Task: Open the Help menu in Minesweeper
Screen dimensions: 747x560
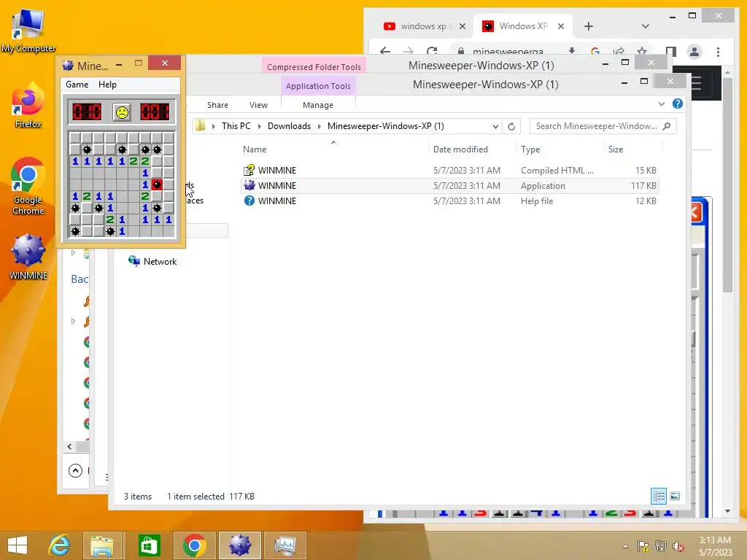Action: coord(107,85)
